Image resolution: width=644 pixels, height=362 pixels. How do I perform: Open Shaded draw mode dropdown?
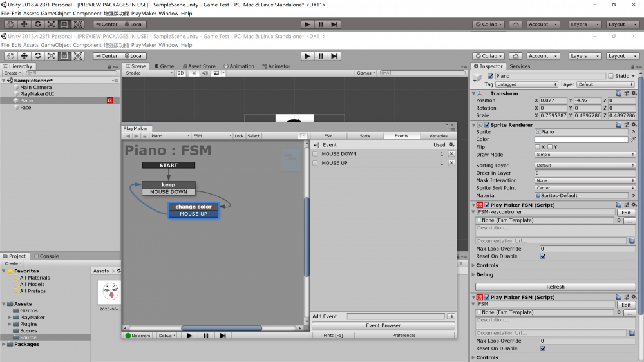coord(149,73)
